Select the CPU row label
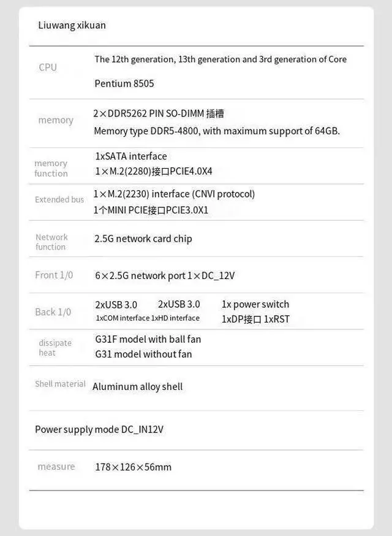The image size is (392, 536). pos(48,67)
